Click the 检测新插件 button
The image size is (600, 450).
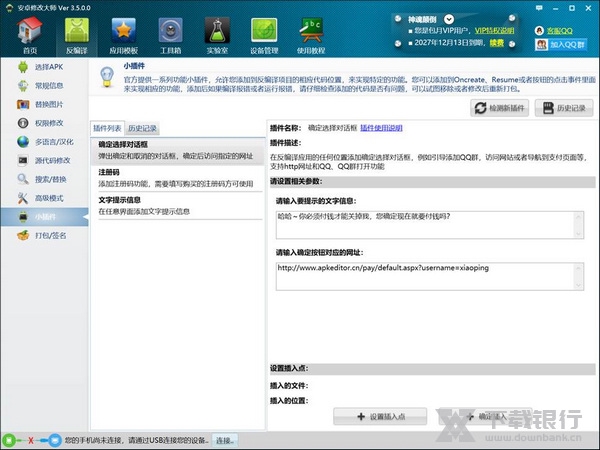coord(499,108)
